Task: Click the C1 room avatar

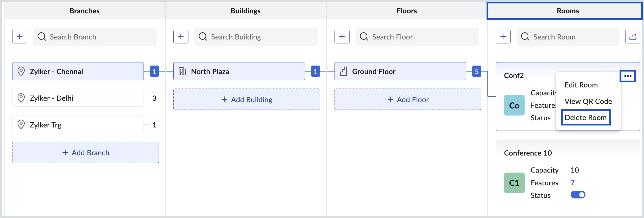Action: (514, 183)
